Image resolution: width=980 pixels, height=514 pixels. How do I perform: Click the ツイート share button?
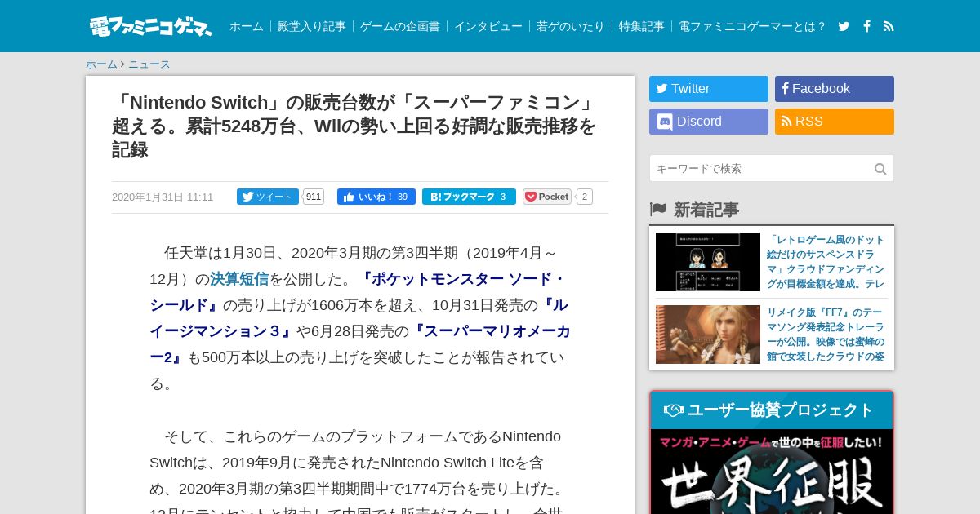(268, 197)
